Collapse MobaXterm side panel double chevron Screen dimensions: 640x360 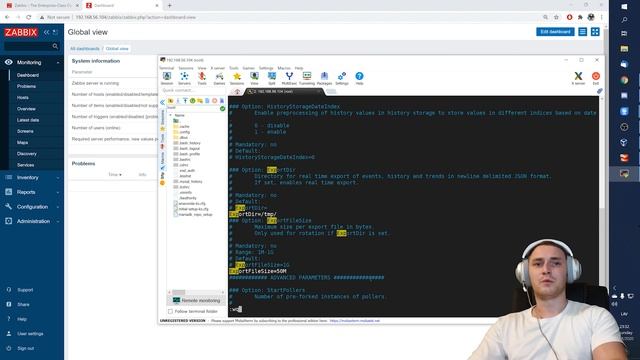[x=162, y=102]
